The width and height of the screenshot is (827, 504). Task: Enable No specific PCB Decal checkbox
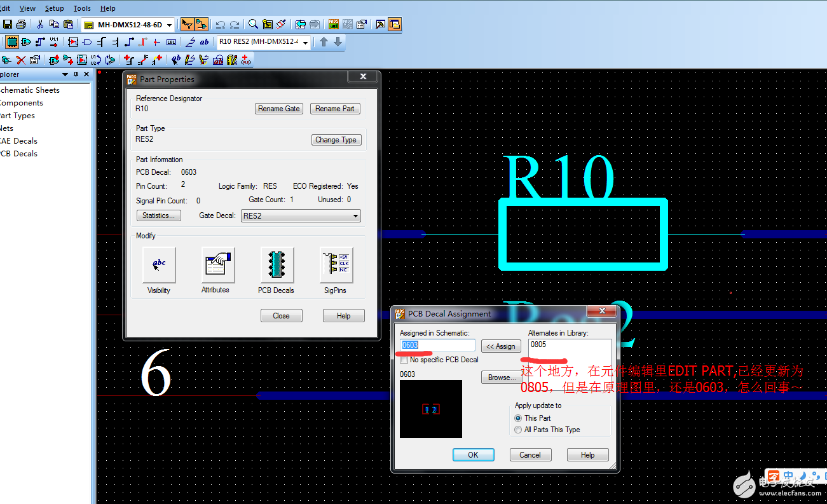(404, 360)
